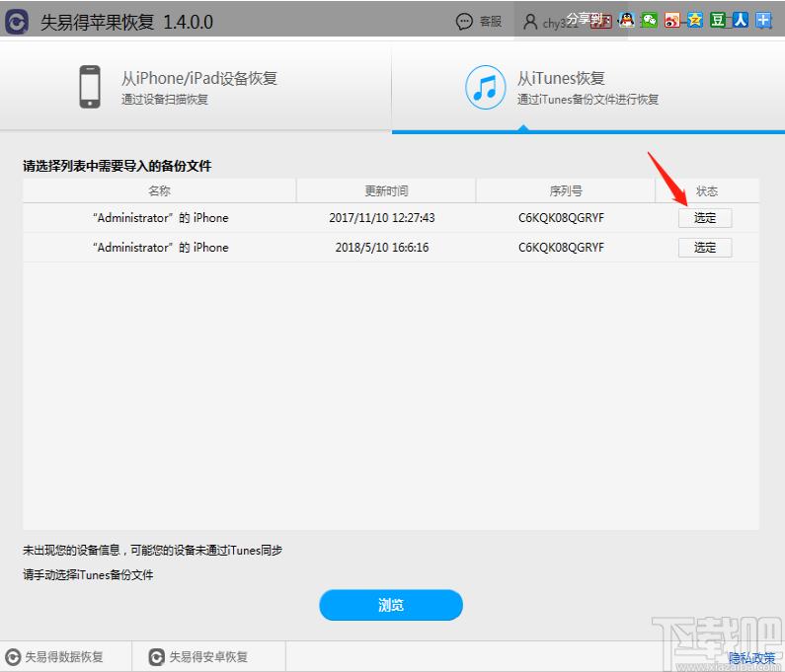Open the 隐私政策 link
Viewport: 785px width, 672px height.
tap(752, 658)
